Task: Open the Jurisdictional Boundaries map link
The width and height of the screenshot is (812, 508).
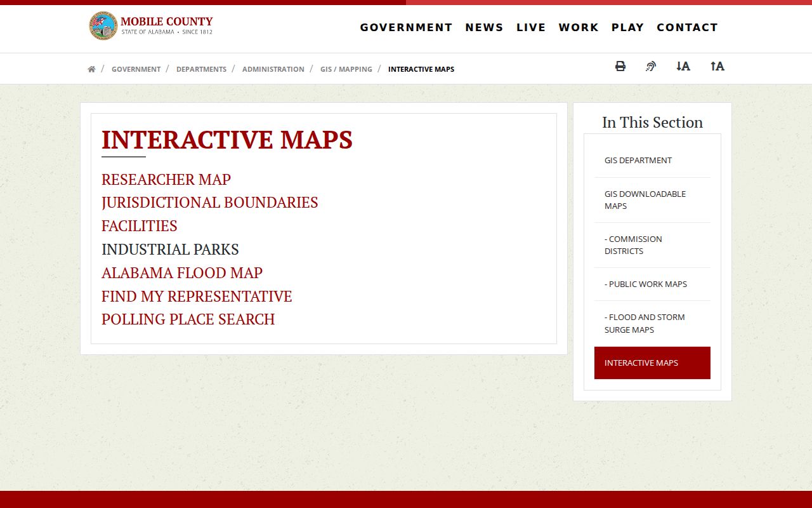Action: click(x=209, y=203)
